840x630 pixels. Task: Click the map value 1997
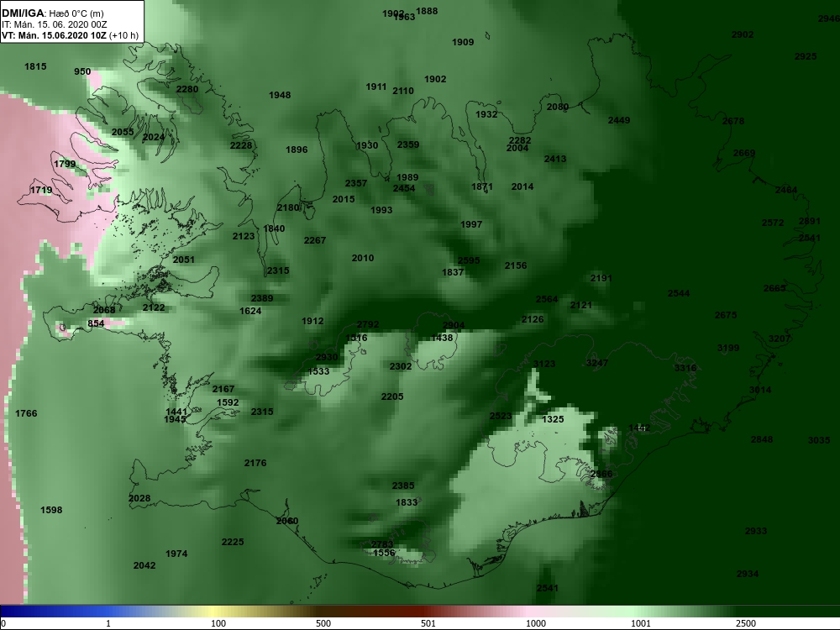click(x=471, y=224)
